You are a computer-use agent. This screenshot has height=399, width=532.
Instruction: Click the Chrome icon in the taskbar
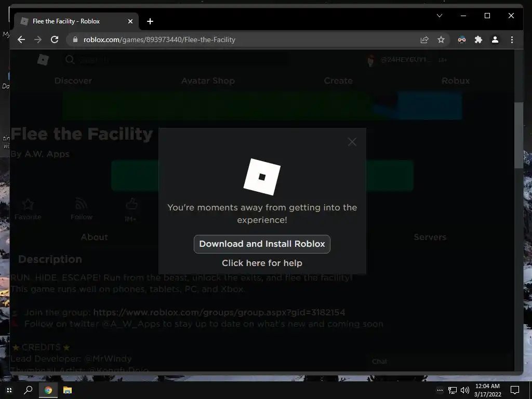pos(48,390)
